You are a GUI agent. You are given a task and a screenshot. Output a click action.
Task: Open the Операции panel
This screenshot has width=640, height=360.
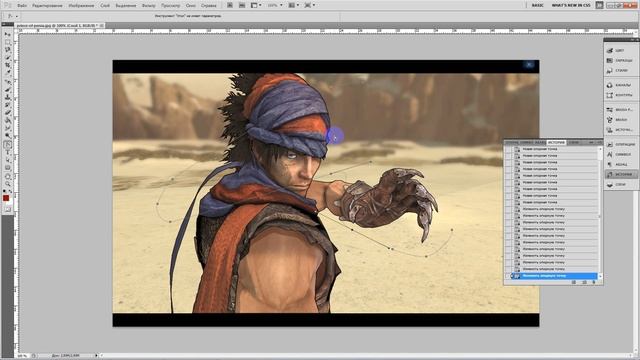(620, 144)
